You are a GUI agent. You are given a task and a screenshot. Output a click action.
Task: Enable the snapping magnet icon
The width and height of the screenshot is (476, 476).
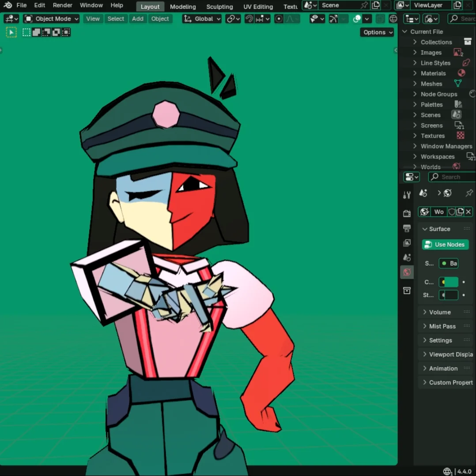250,19
